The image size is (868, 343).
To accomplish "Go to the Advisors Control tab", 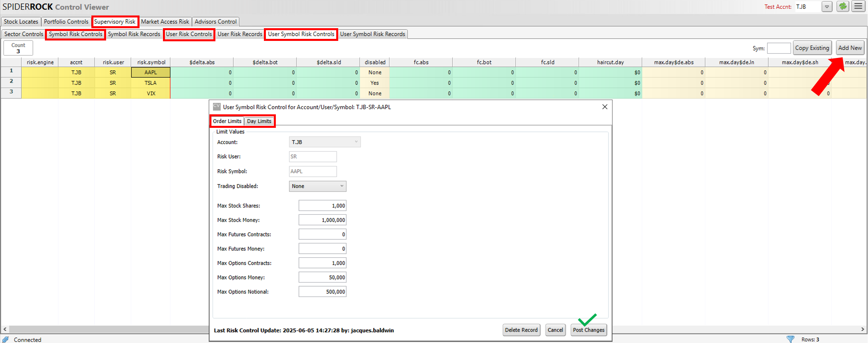I will pyautogui.click(x=216, y=21).
